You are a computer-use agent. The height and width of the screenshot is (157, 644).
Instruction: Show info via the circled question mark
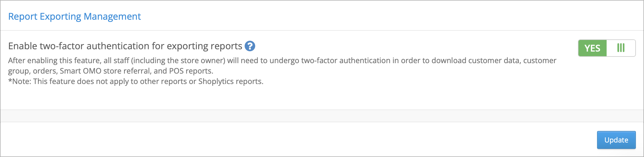[x=250, y=46]
